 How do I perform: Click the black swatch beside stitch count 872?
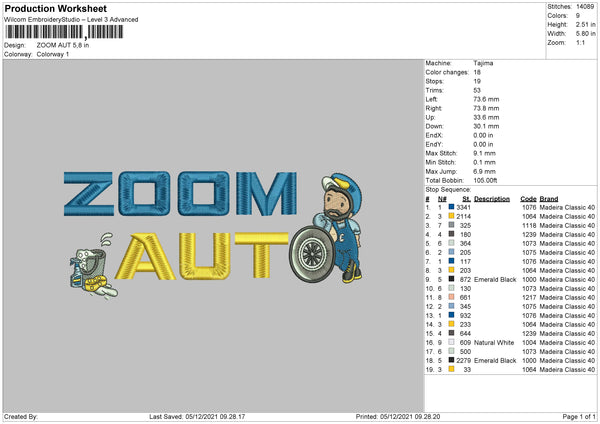pyautogui.click(x=452, y=279)
